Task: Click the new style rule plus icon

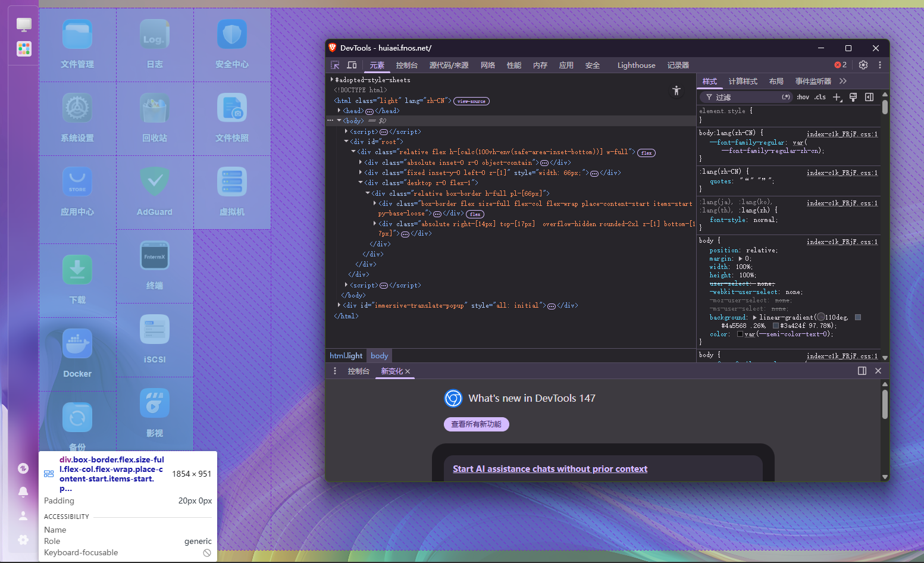Action: pyautogui.click(x=837, y=97)
